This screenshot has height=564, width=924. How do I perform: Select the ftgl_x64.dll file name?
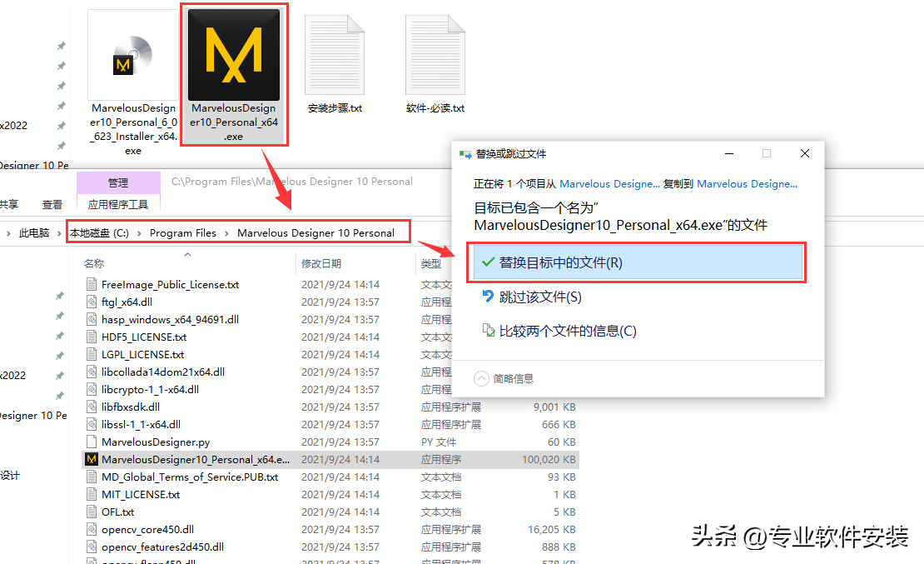(x=127, y=302)
